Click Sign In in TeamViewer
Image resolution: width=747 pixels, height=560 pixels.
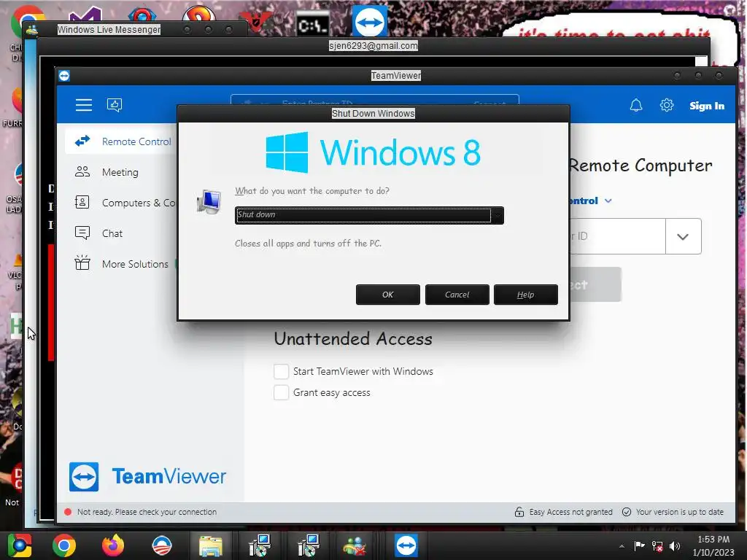(706, 106)
